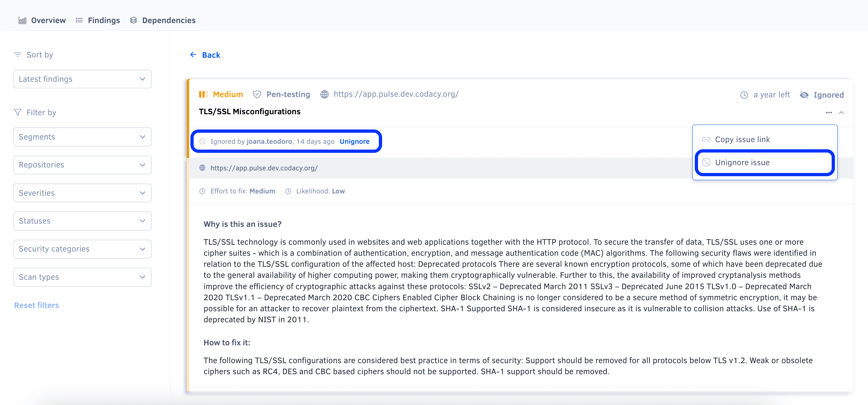Click the Ignored crossed-eye status icon
This screenshot has width=868, height=405.
[x=804, y=95]
